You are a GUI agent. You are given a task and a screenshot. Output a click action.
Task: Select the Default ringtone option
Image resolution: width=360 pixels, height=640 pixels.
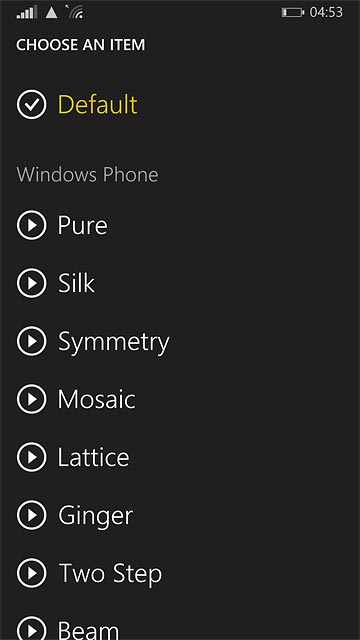(98, 104)
